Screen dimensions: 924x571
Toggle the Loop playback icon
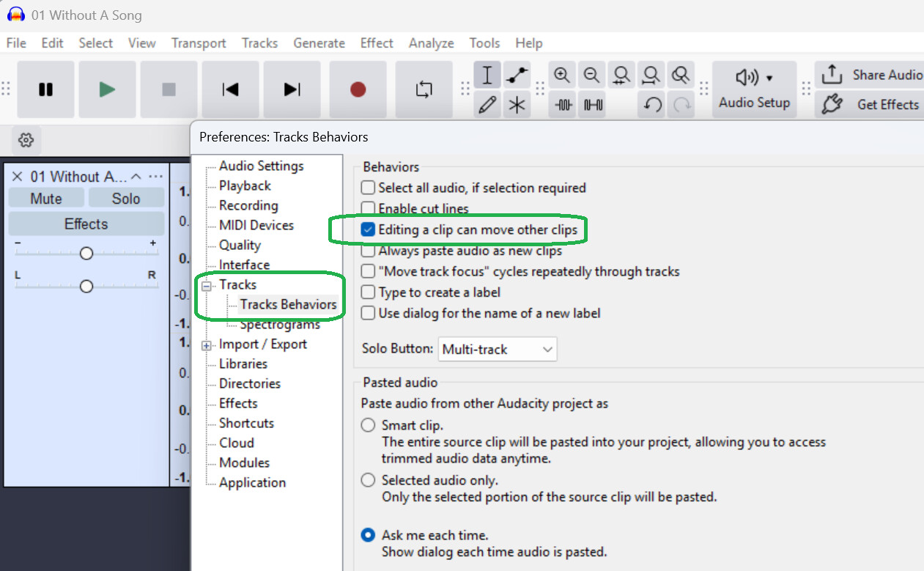point(424,89)
